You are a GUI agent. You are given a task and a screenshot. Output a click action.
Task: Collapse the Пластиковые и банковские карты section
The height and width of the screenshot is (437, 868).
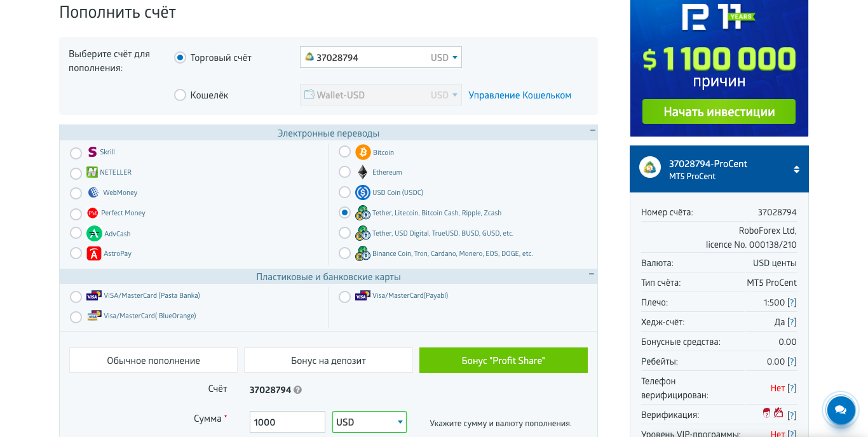tap(593, 274)
